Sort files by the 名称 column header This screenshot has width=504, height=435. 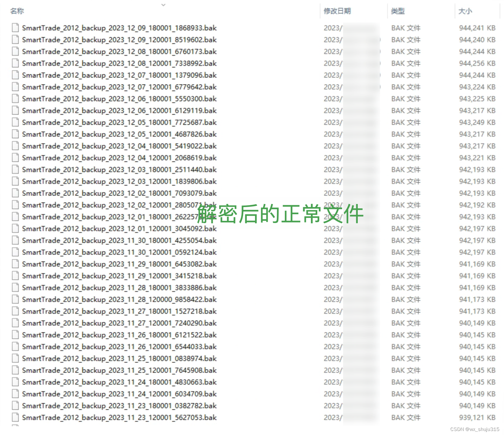point(17,11)
